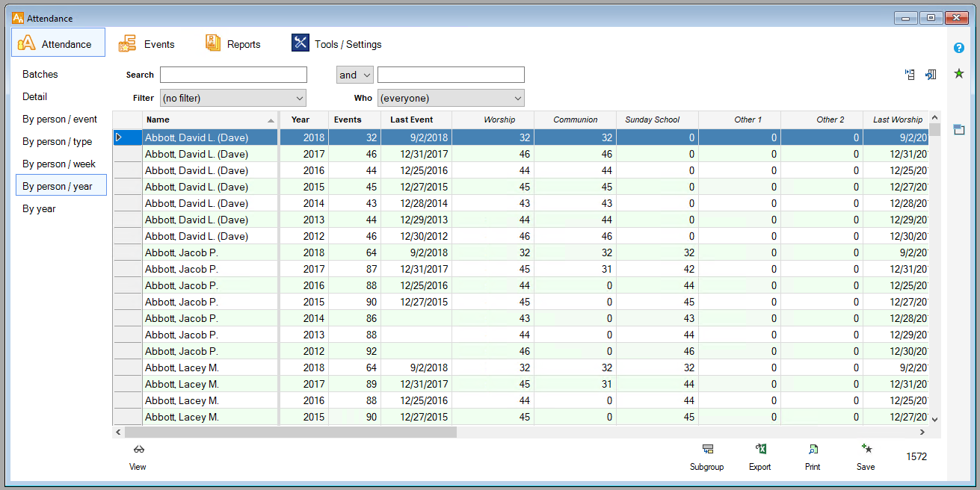Click the View glasses icon

[x=138, y=450]
